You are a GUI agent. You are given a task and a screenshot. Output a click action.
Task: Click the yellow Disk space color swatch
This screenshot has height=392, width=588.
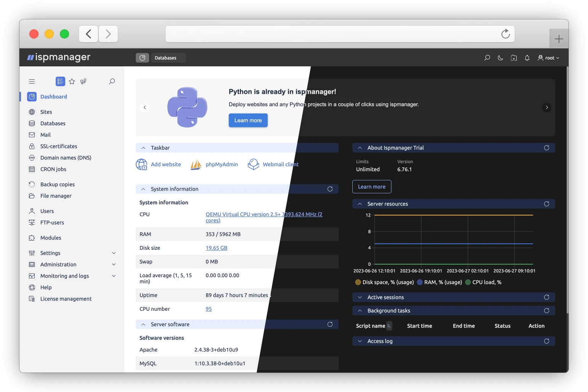[x=358, y=282]
